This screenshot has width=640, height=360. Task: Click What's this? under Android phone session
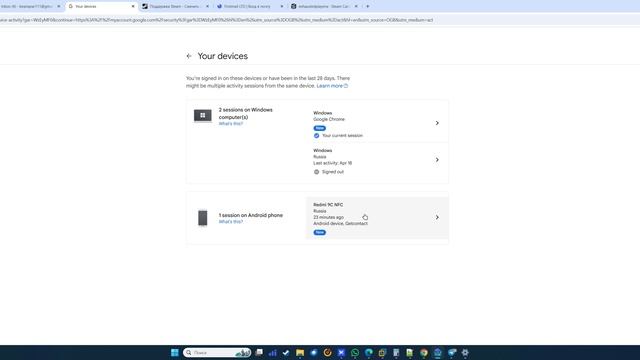click(x=231, y=222)
